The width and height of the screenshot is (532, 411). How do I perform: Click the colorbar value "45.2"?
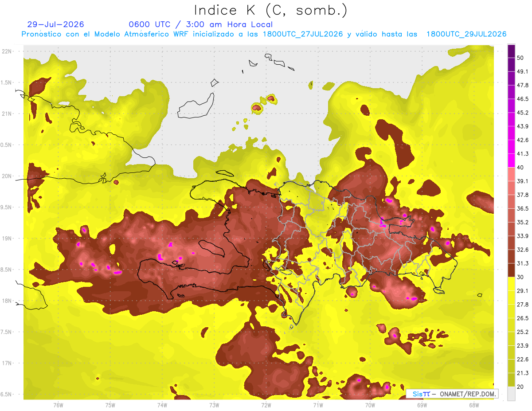[x=523, y=113]
